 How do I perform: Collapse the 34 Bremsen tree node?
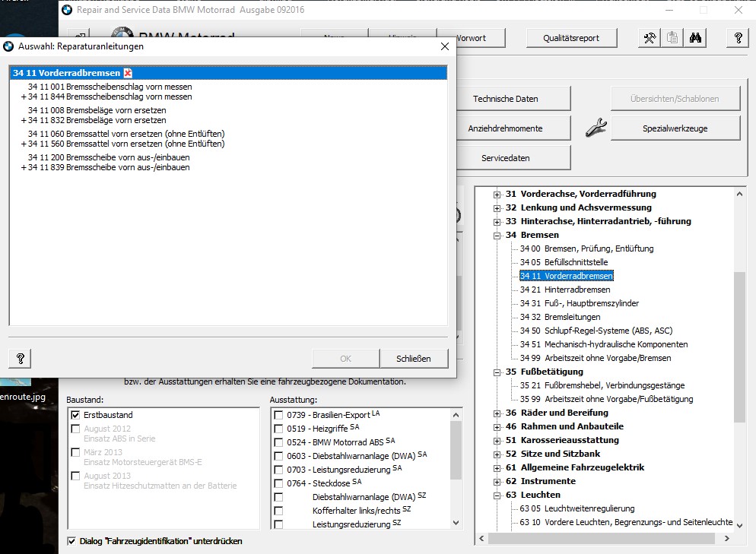[x=497, y=236]
